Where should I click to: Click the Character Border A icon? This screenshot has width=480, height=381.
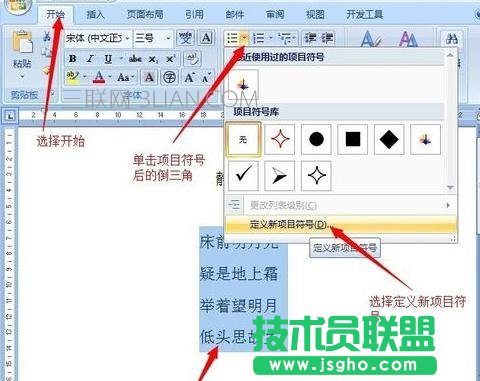click(x=206, y=38)
